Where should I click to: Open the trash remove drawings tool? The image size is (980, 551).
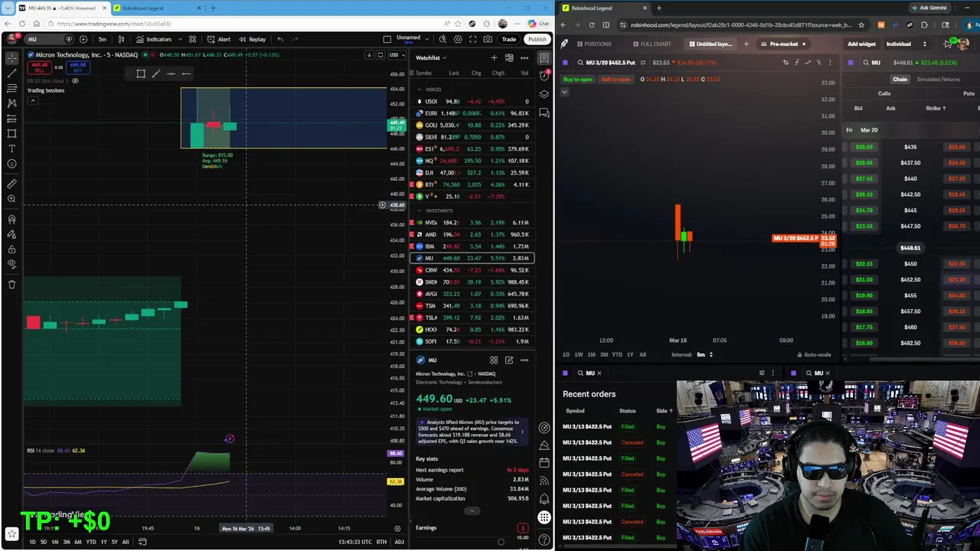point(11,284)
